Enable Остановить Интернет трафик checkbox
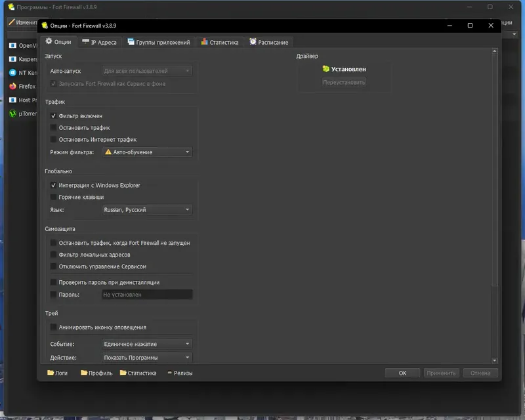The width and height of the screenshot is (525, 420). [53, 139]
